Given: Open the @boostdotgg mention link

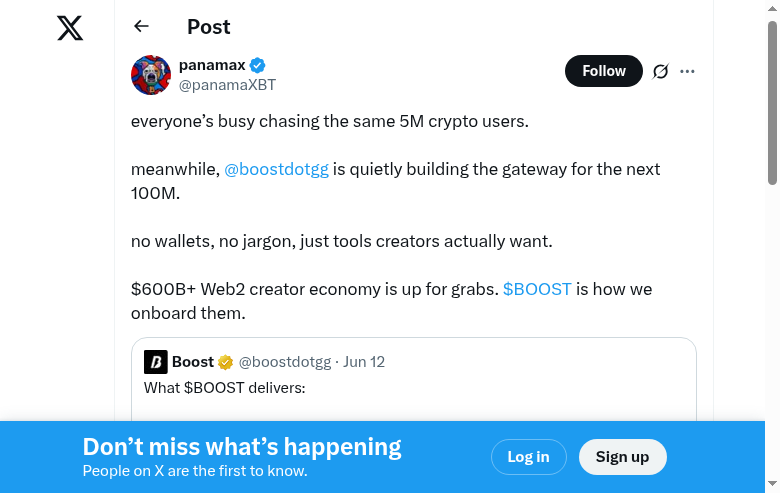Looking at the screenshot, I should point(276,169).
